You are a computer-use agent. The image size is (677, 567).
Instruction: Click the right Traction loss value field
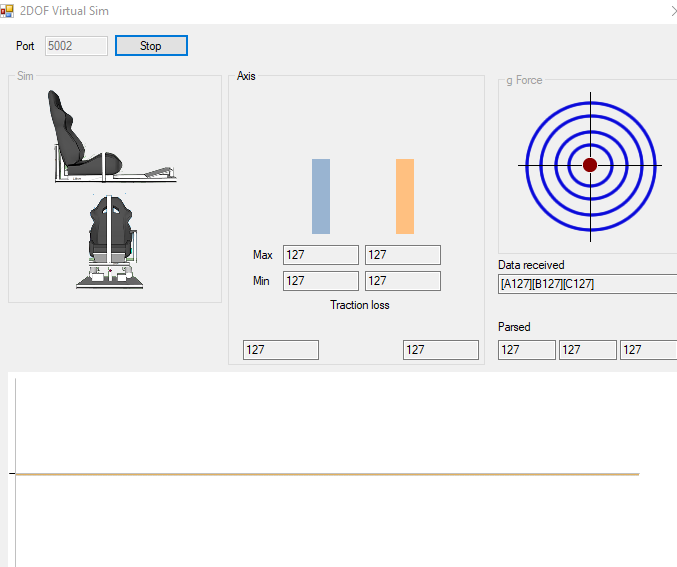pyautogui.click(x=441, y=350)
